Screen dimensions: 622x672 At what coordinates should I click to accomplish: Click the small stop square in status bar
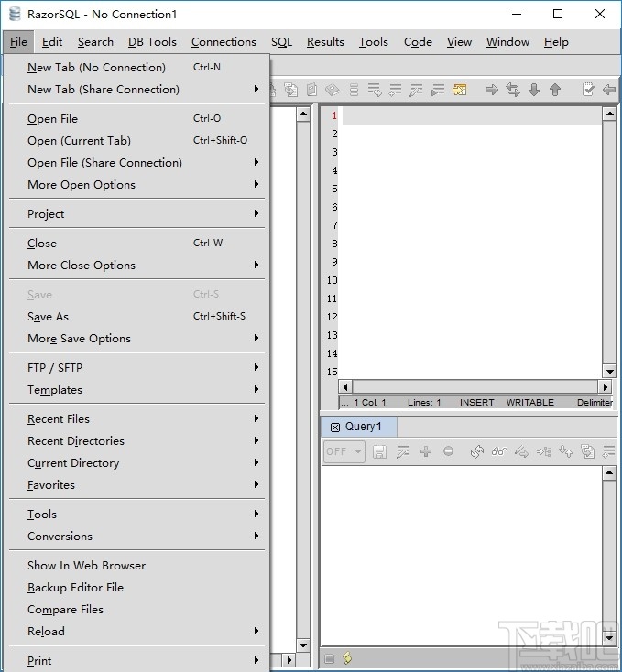coord(329,658)
